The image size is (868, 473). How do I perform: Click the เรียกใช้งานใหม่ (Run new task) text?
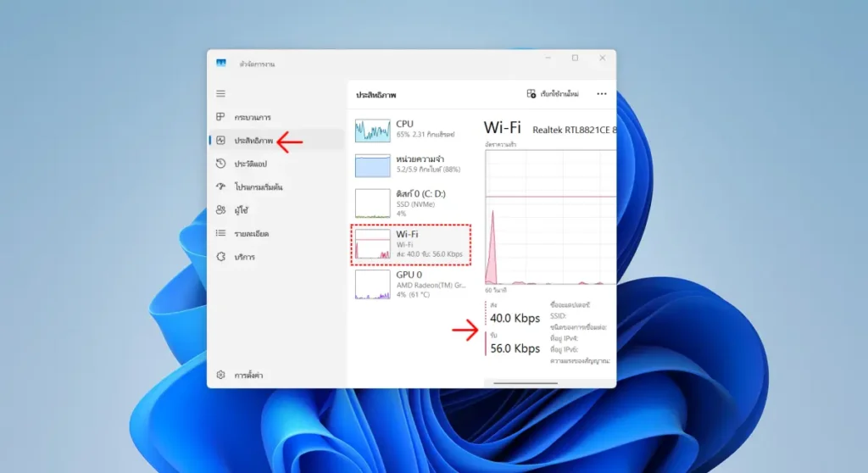click(559, 94)
